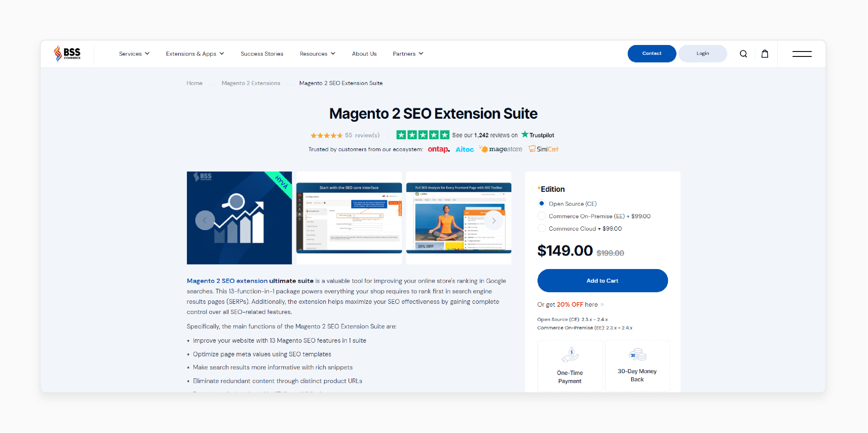Click the magestore logo
The width and height of the screenshot is (868, 433).
[500, 149]
